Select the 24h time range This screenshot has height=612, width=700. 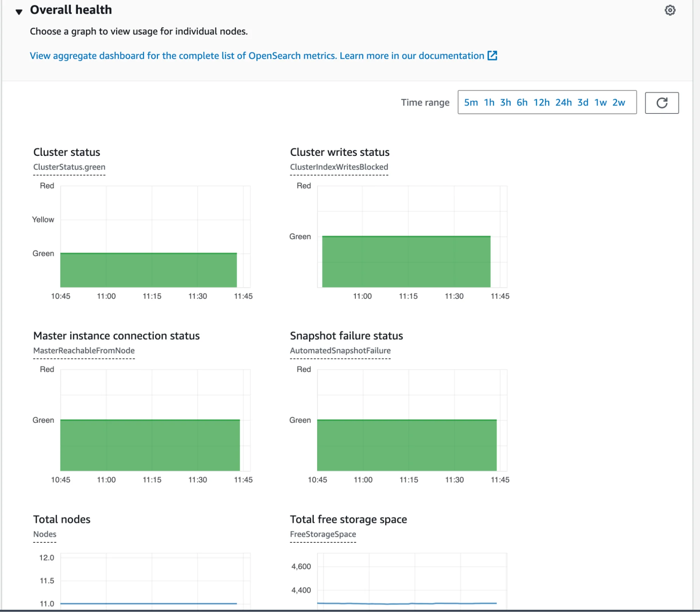tap(563, 103)
